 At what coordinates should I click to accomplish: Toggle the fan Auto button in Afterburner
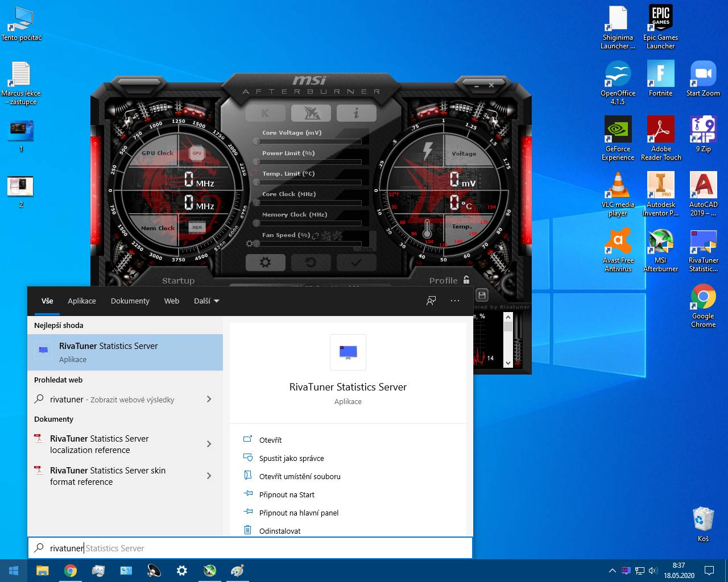coord(367,249)
